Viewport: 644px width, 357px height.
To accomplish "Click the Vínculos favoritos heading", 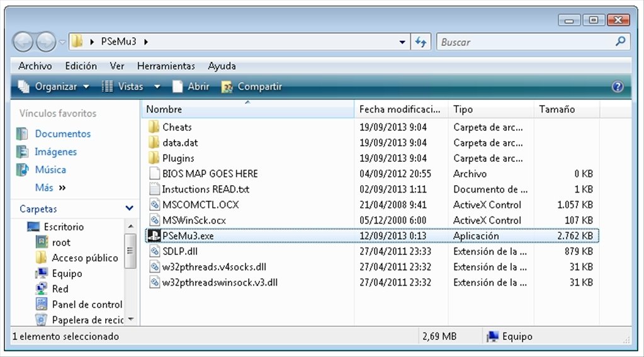I will pyautogui.click(x=58, y=113).
